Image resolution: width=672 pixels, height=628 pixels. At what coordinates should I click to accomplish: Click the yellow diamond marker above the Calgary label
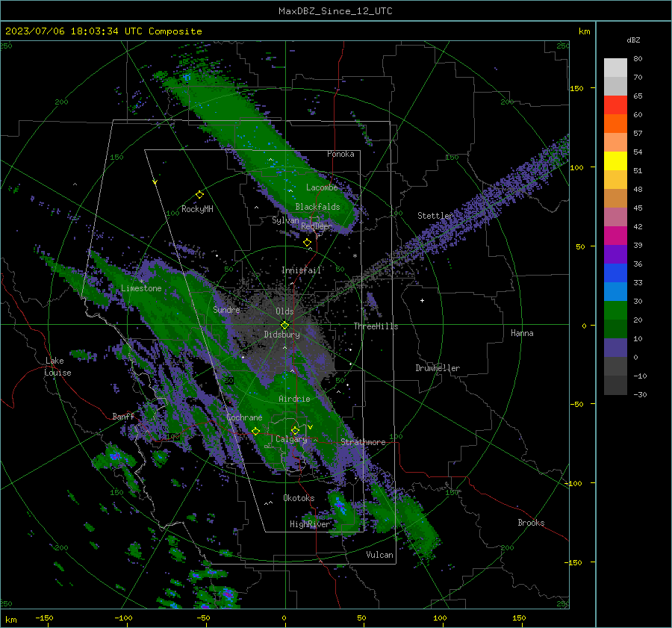pos(295,430)
